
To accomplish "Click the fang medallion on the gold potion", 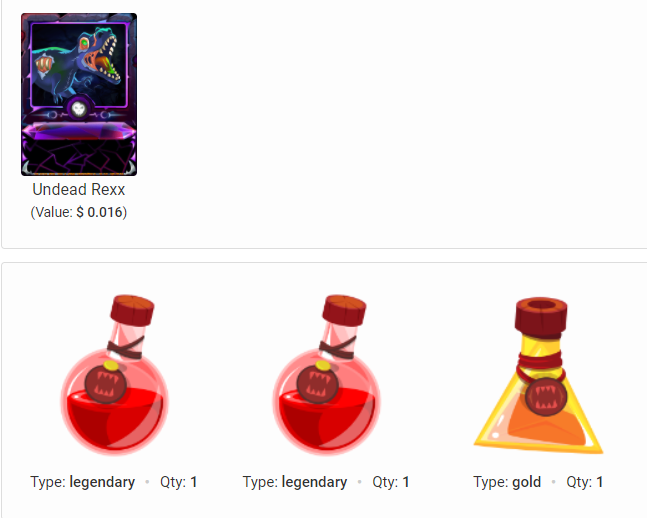I will pos(545,396).
